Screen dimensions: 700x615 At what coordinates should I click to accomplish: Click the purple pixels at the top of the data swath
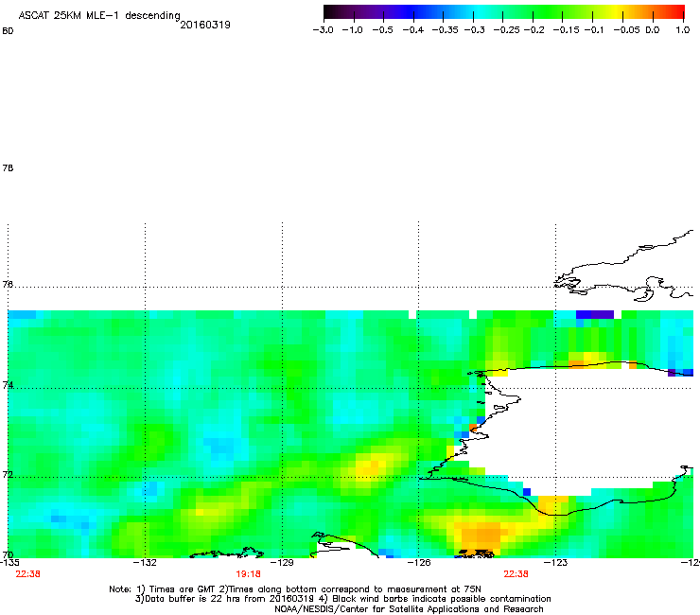(x=595, y=315)
